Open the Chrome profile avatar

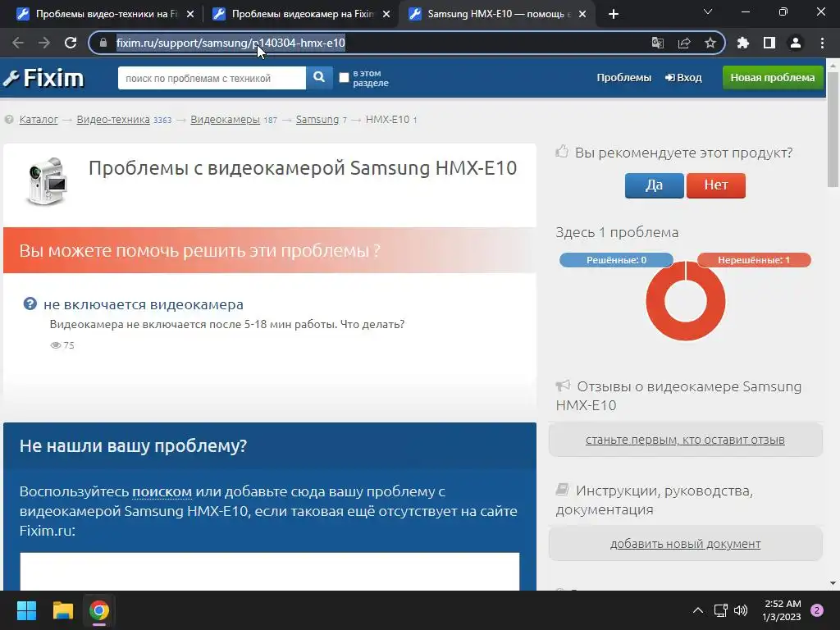[796, 43]
